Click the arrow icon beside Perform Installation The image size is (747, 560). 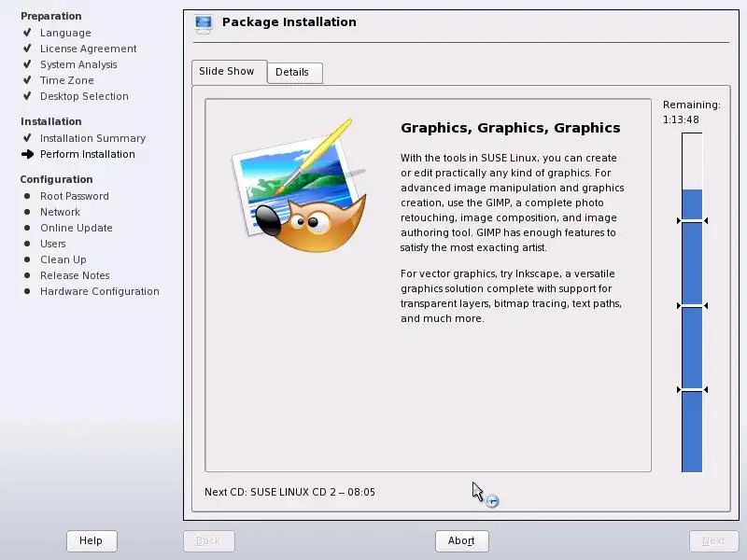pyautogui.click(x=28, y=154)
